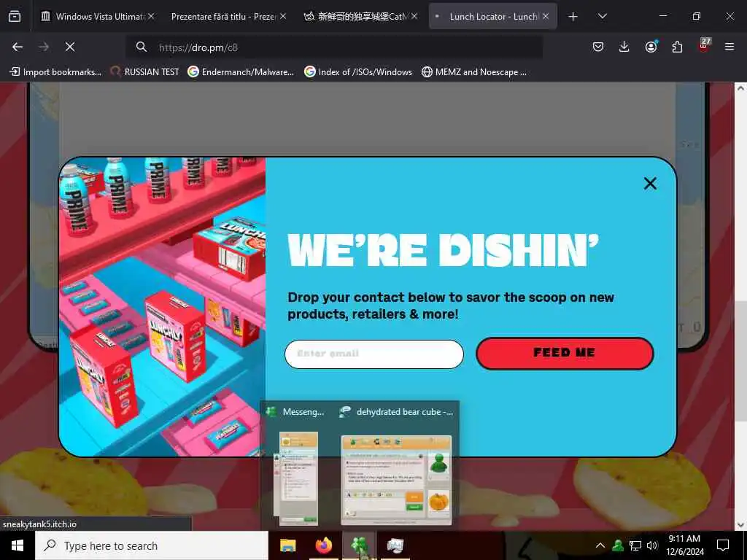747x560 pixels.
Task: Open network status tray icon
Action: [635, 545]
